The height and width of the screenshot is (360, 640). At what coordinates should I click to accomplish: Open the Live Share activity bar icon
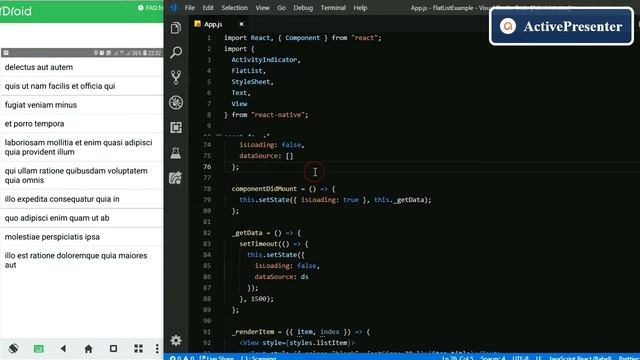pyautogui.click(x=176, y=178)
